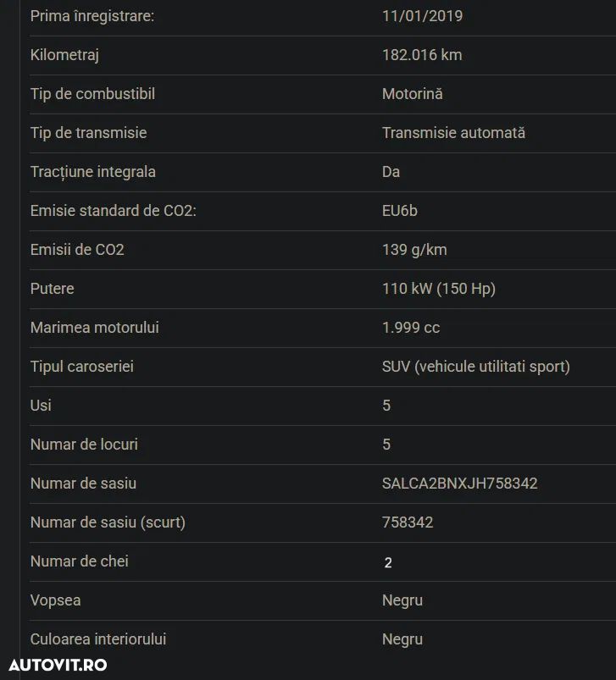This screenshot has height=680, width=616.
Task: Click the Kilometraj label
Action: pos(65,55)
